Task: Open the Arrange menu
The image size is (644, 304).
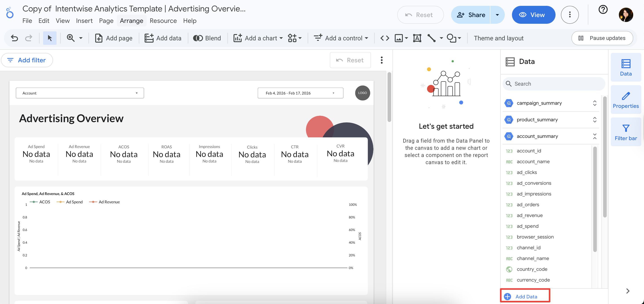Action: tap(131, 21)
